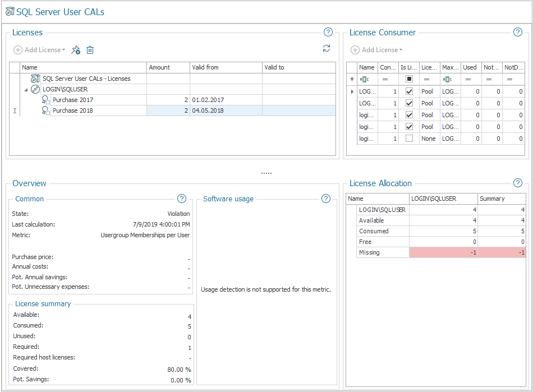This screenshot has width=533, height=392.
Task: Select the Purchase 2017 license row
Action: click(178, 100)
